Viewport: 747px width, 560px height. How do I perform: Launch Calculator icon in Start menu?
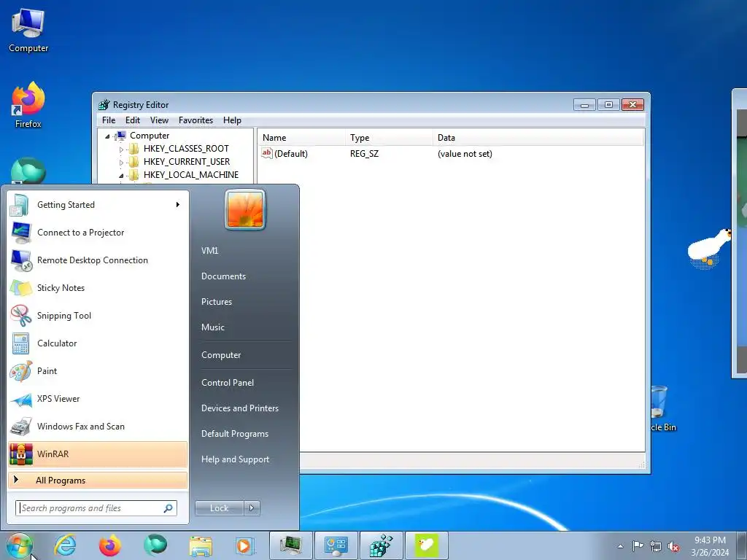(x=21, y=343)
